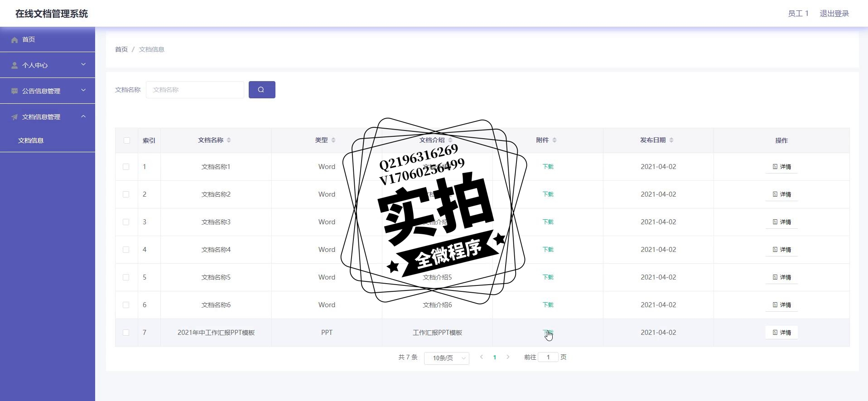Check the box for row 文档名称3

pyautogui.click(x=126, y=222)
